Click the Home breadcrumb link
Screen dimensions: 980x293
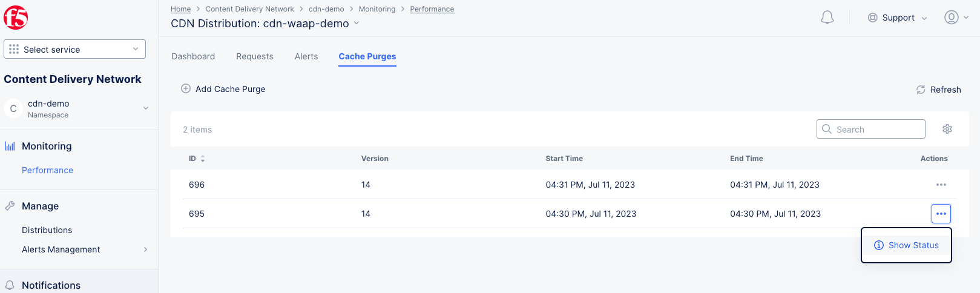click(180, 9)
